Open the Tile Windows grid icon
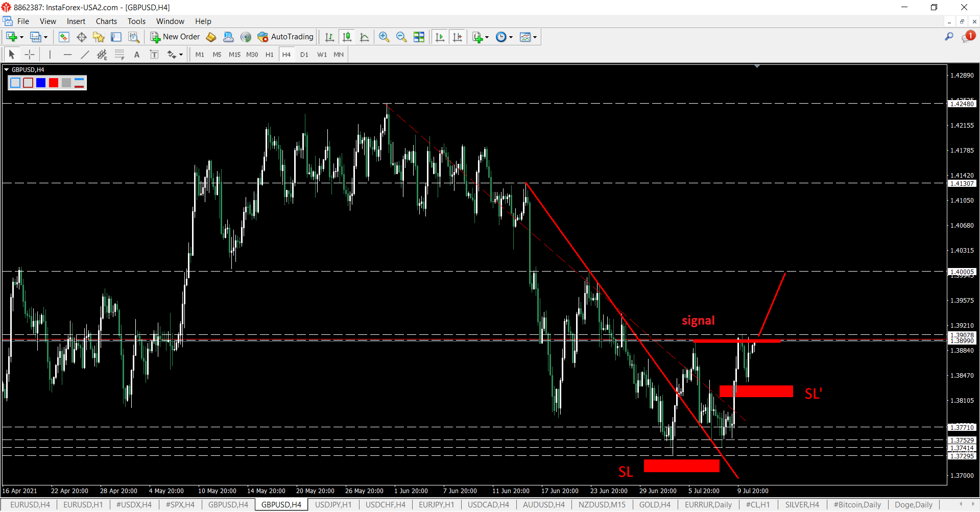This screenshot has height=512, width=980. pyautogui.click(x=419, y=37)
